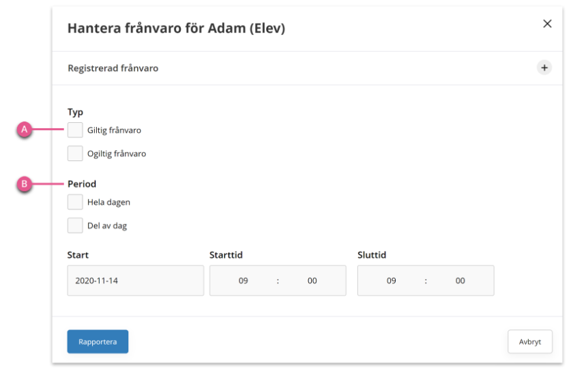Enable the Hela dagen checkbox

[x=75, y=202]
